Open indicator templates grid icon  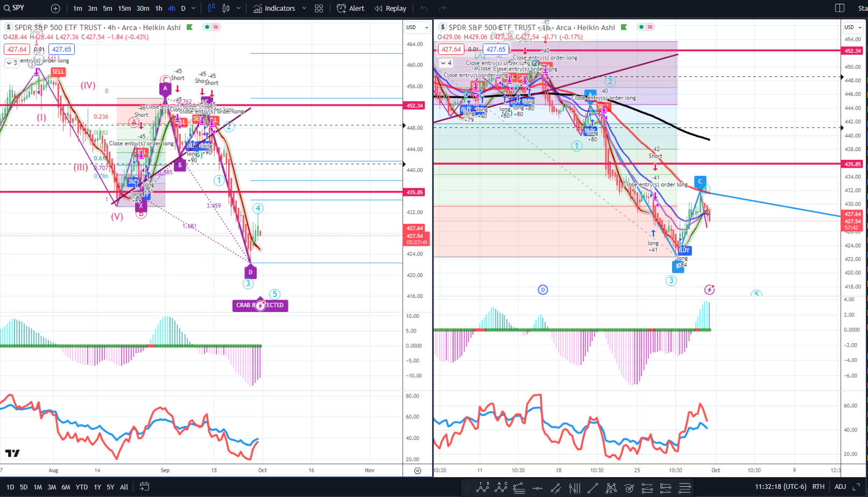click(x=319, y=9)
